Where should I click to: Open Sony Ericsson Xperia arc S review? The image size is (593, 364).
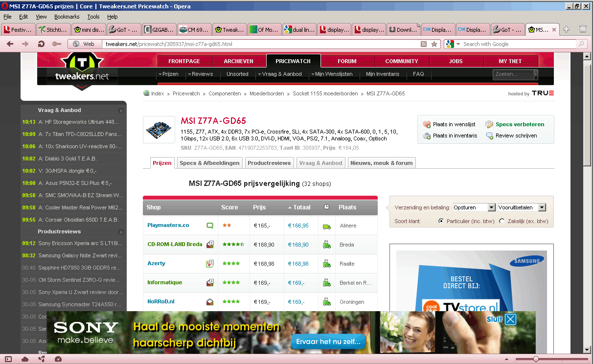pos(79,243)
